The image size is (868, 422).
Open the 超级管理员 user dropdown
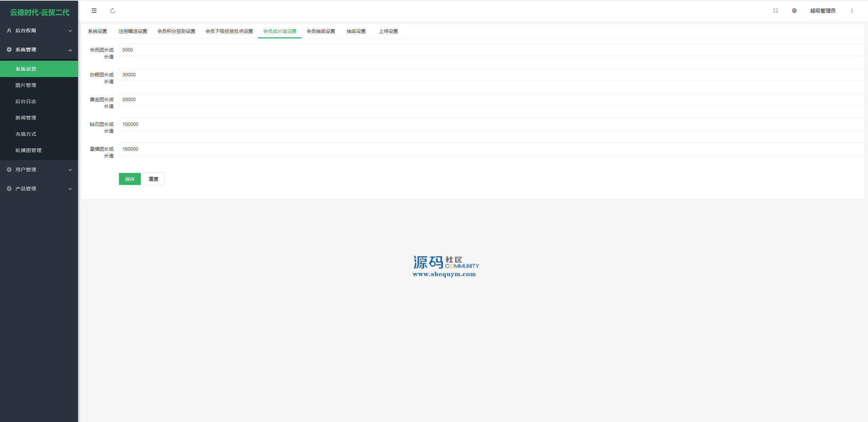click(823, 11)
